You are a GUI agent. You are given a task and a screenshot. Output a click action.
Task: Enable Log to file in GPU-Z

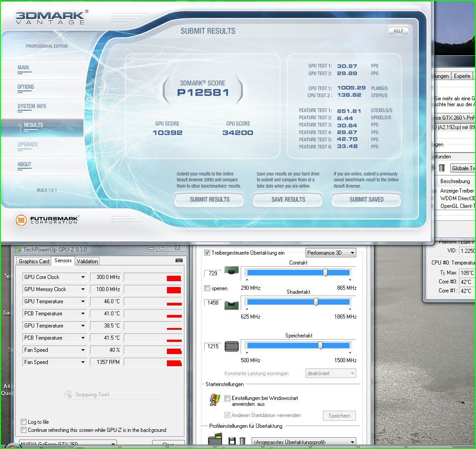(x=23, y=422)
